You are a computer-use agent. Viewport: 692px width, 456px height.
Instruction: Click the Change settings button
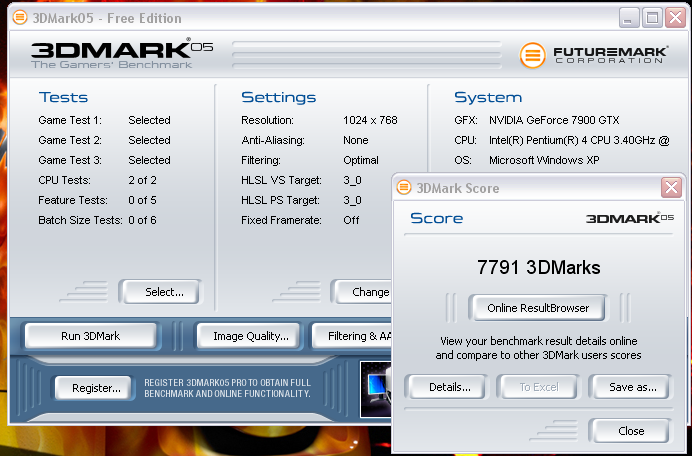pos(363,292)
